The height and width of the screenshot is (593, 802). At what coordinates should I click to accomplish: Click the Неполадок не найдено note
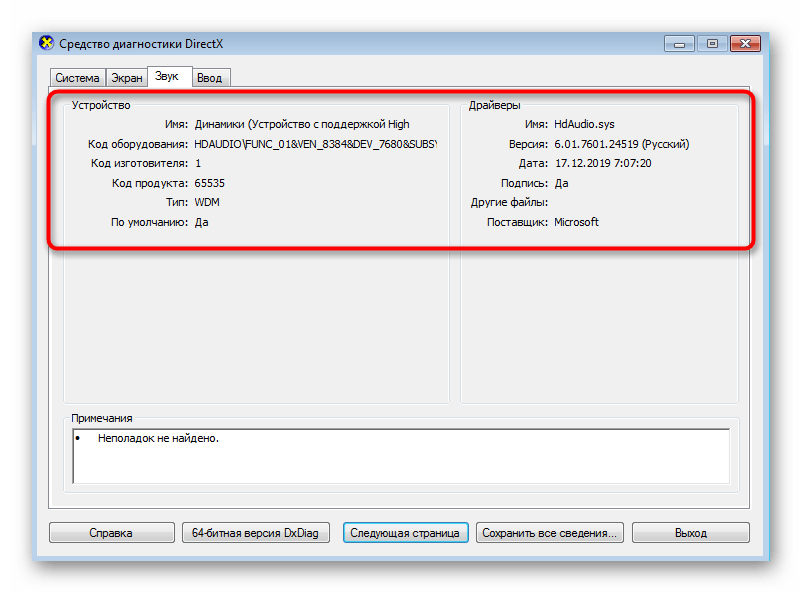(158, 438)
